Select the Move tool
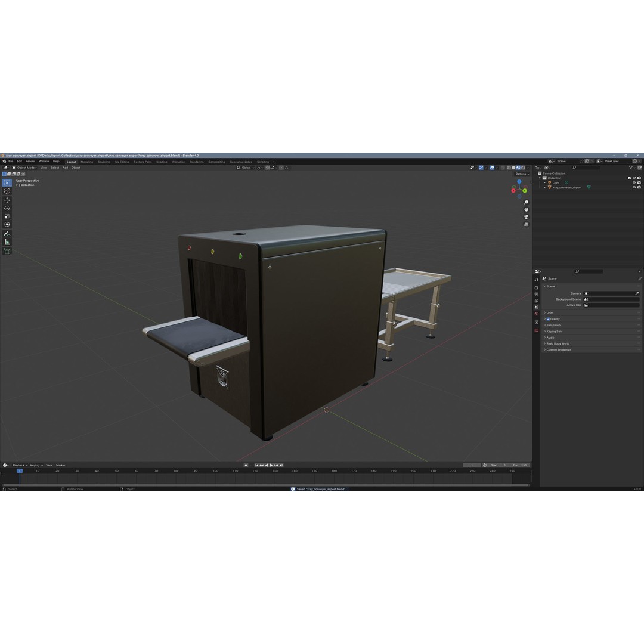The width and height of the screenshot is (644, 644). coord(7,200)
